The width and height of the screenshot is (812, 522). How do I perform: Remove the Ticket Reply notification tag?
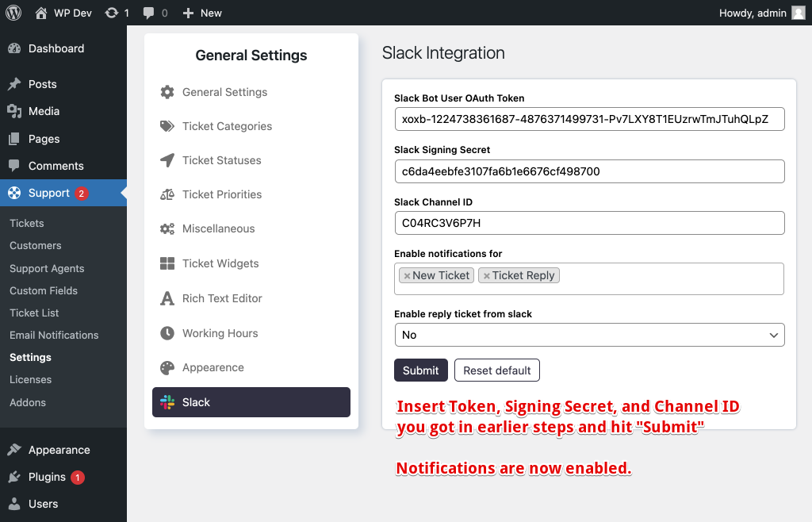click(487, 276)
